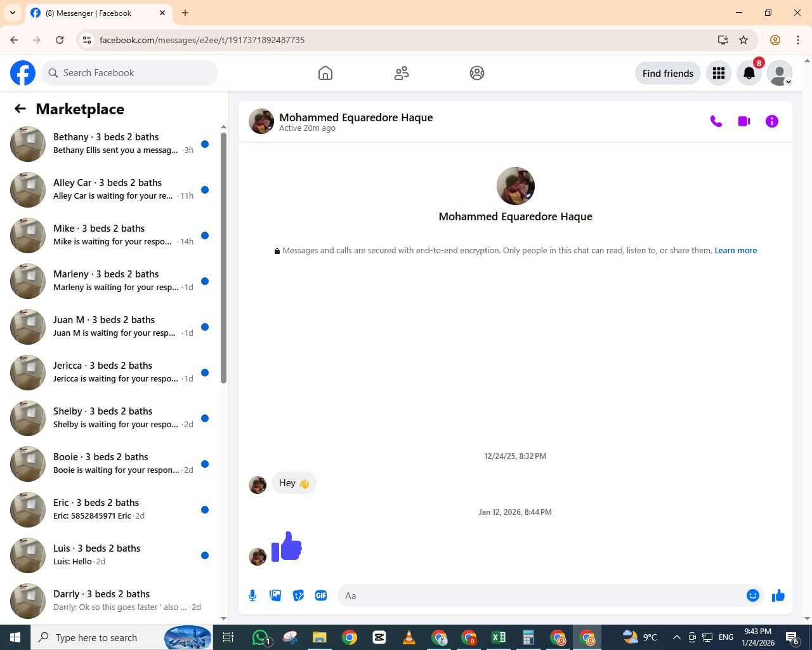
Task: Open Juan M conversation
Action: tap(109, 327)
